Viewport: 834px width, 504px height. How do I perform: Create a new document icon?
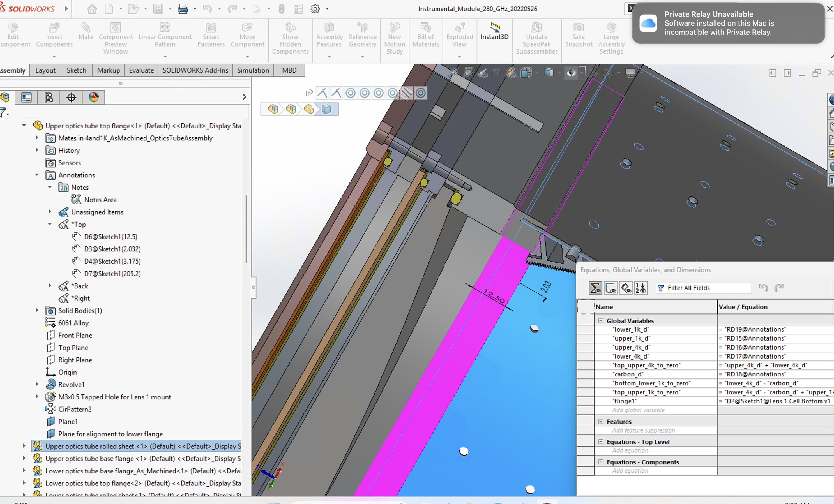[109, 9]
